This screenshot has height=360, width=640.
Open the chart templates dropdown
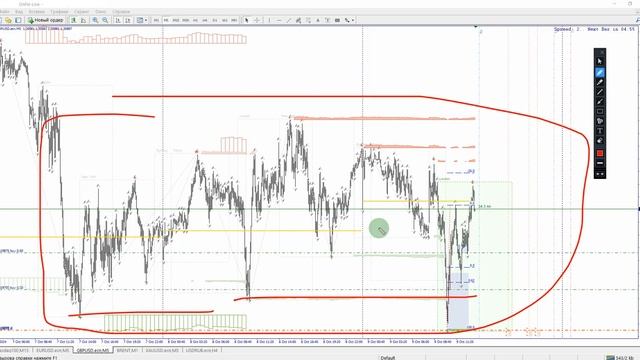(142, 20)
